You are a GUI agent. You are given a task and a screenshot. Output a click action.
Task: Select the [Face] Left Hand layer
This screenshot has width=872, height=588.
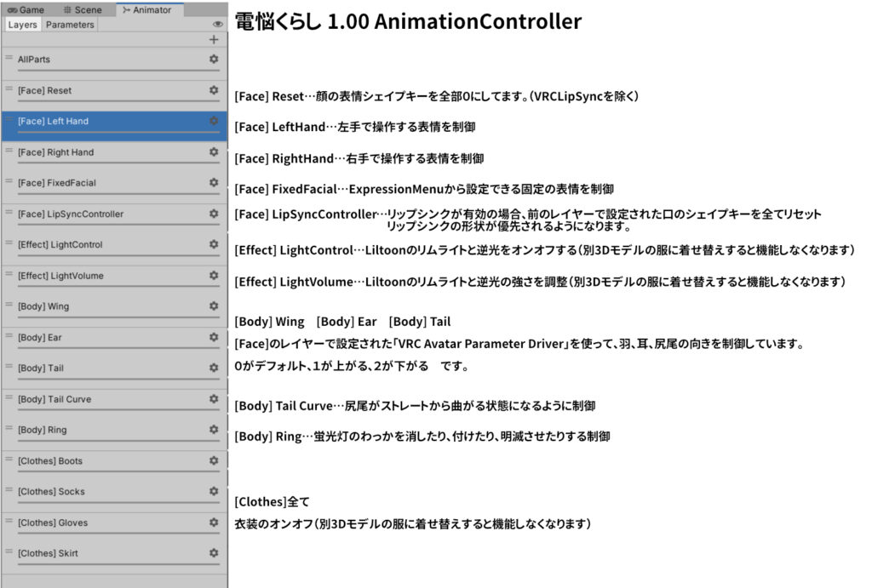(114, 125)
